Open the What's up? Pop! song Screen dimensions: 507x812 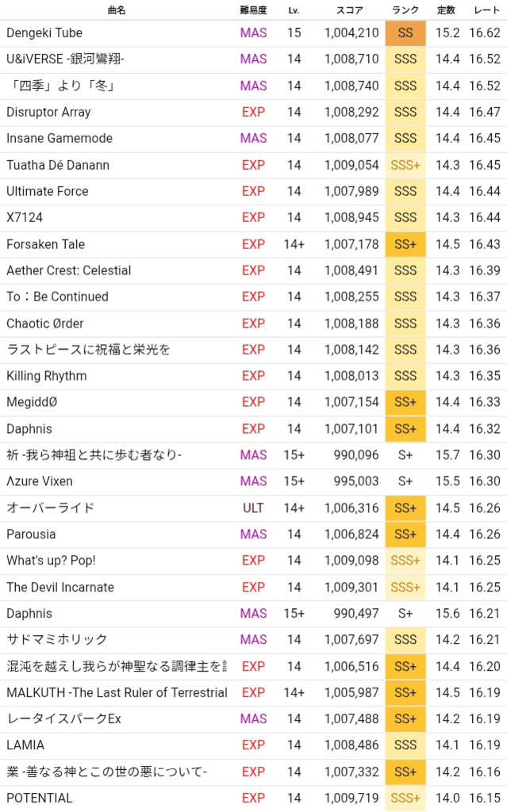51,561
